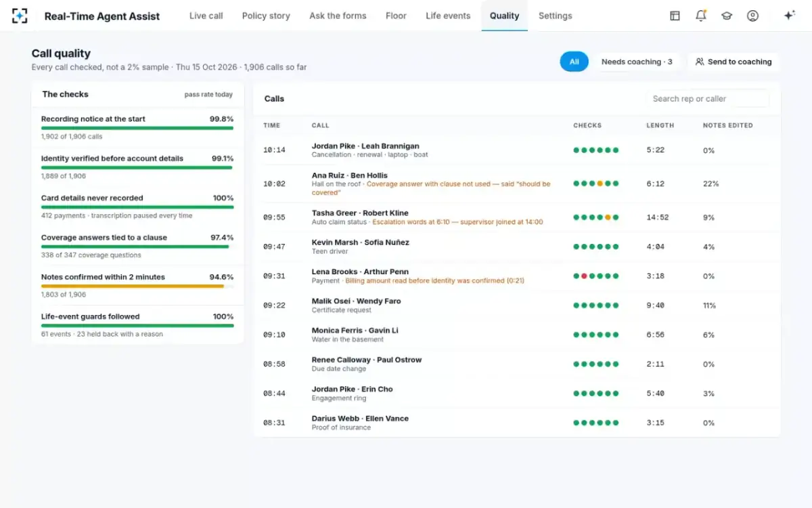Image resolution: width=812 pixels, height=508 pixels.
Task: Open the notifications bell icon
Action: 701,16
